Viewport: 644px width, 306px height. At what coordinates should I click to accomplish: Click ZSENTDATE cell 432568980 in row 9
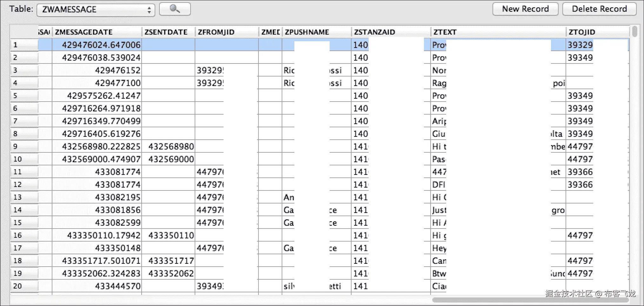click(168, 146)
